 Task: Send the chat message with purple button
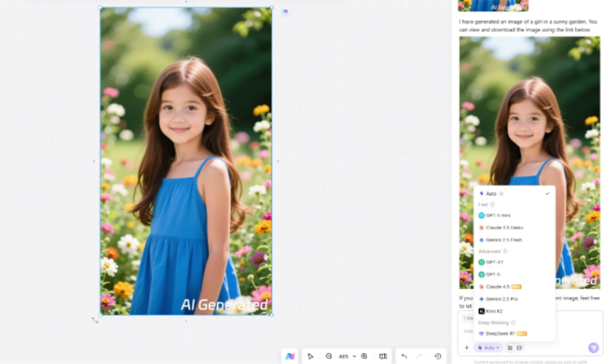[x=593, y=348]
